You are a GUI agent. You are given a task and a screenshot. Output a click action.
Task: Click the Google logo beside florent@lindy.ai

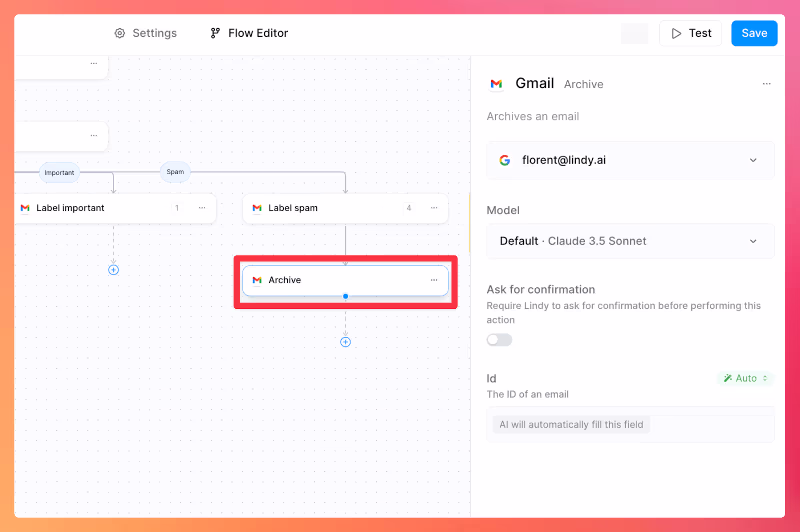(505, 160)
